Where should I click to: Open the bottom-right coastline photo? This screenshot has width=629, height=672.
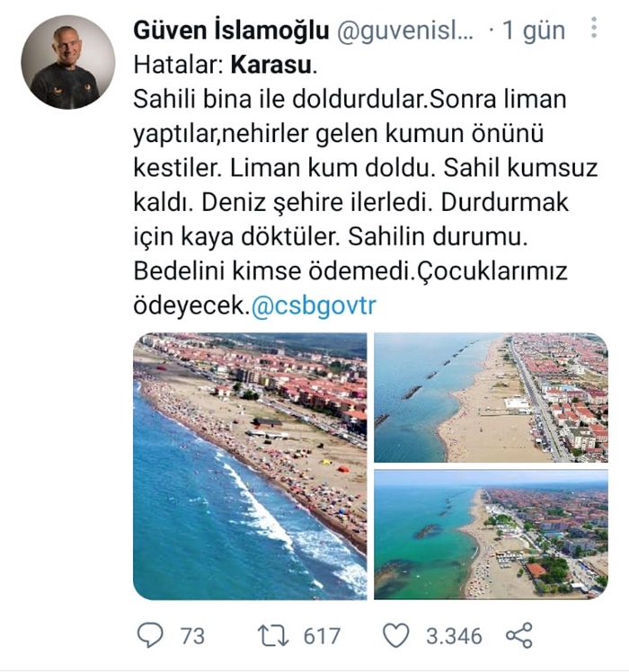point(491,535)
